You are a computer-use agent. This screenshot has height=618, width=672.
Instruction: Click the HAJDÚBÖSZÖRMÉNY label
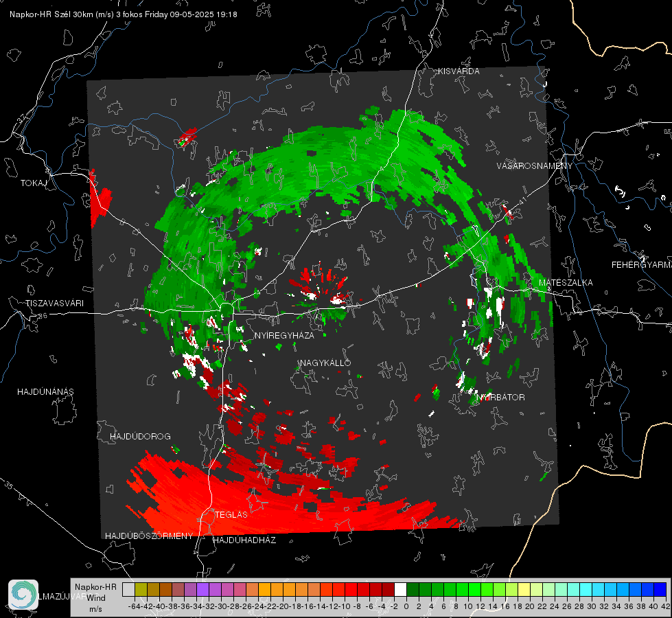coord(149,536)
